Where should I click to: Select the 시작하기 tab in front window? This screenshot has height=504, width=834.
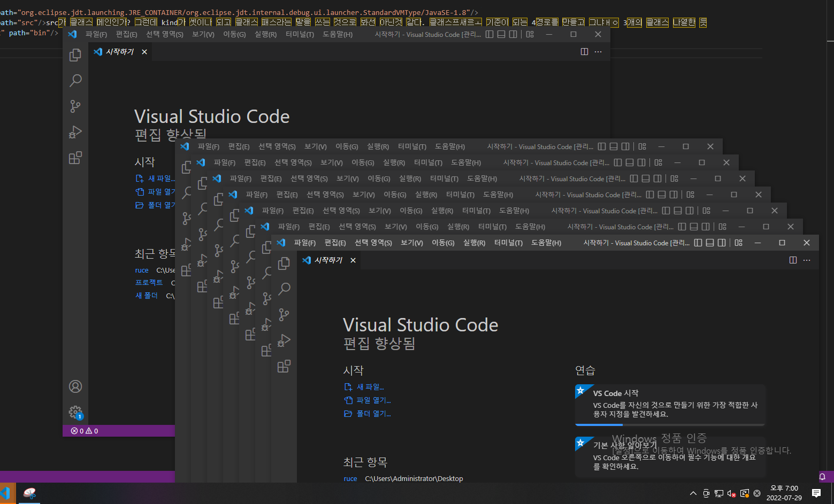[328, 260]
